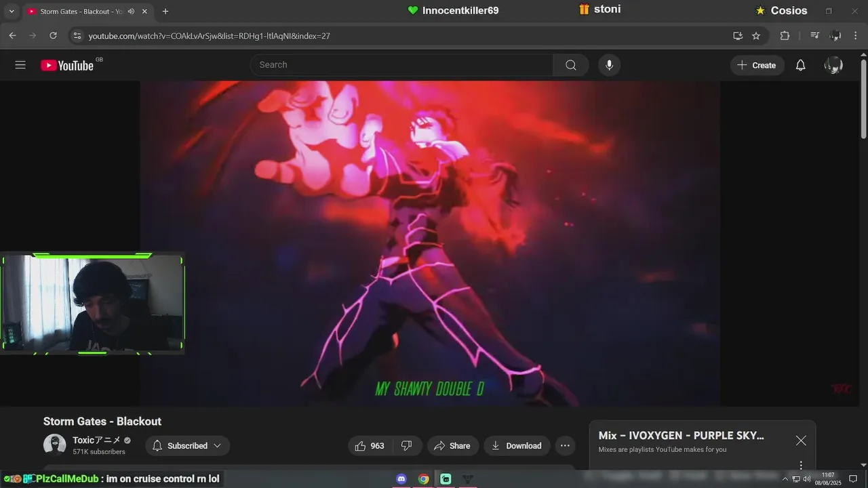Open the volume tray icon
The image size is (868, 488).
point(806,479)
